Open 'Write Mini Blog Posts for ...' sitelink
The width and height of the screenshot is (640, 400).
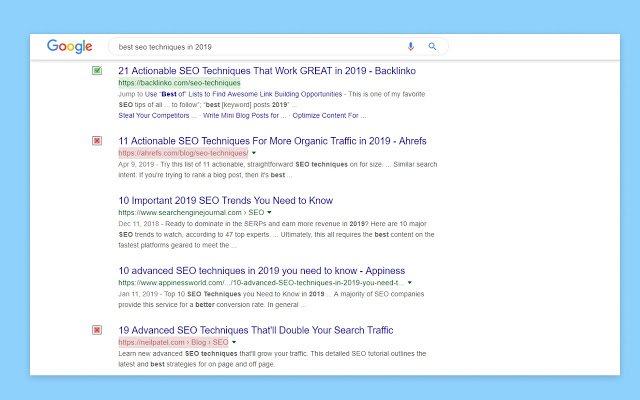click(244, 116)
